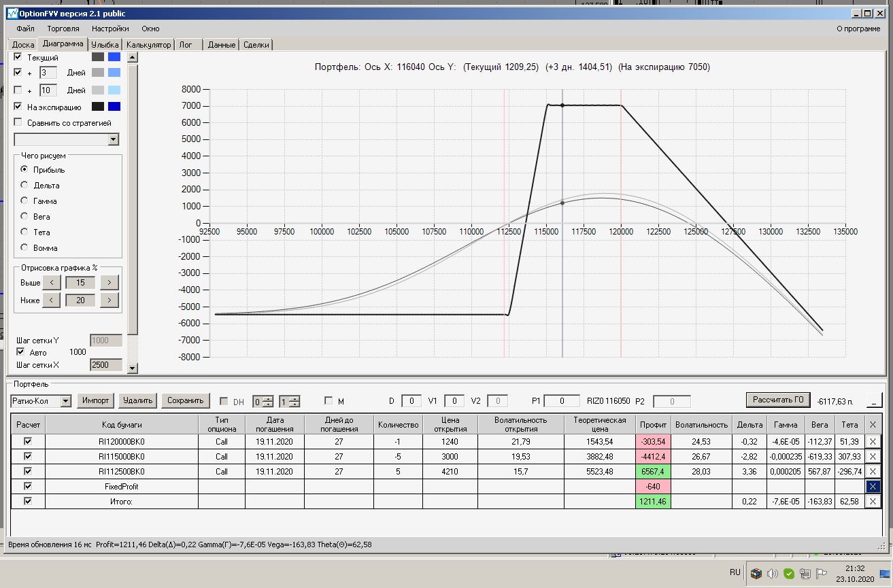The width and height of the screenshot is (893, 588).
Task: Click the Шаг сетки X field showing 2500
Action: 105,365
